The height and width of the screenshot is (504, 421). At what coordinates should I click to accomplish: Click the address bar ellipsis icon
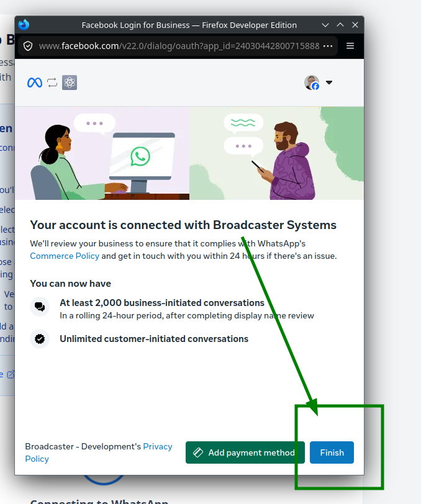pyautogui.click(x=328, y=46)
